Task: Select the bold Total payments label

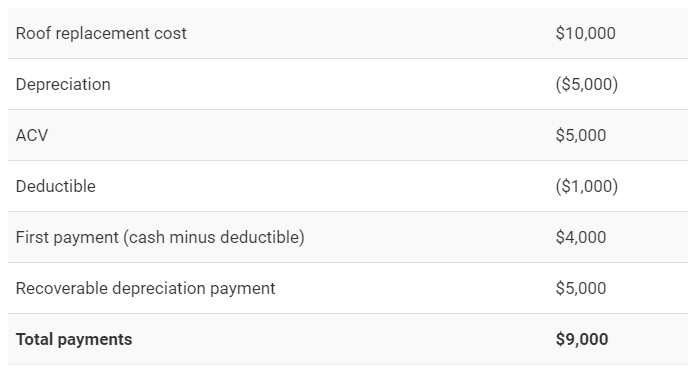Action: (x=74, y=340)
